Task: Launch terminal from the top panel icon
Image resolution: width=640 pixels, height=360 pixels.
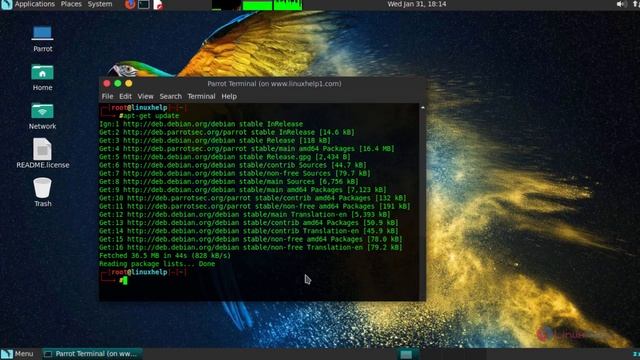Action: pyautogui.click(x=144, y=4)
